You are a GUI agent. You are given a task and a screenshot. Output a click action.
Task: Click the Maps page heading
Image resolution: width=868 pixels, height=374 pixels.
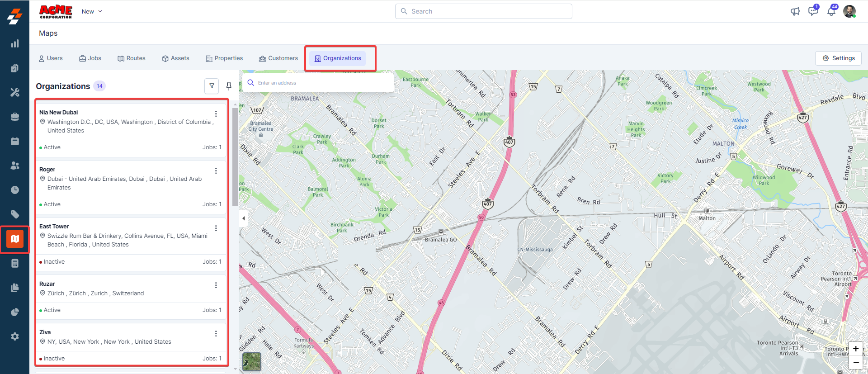coord(48,33)
